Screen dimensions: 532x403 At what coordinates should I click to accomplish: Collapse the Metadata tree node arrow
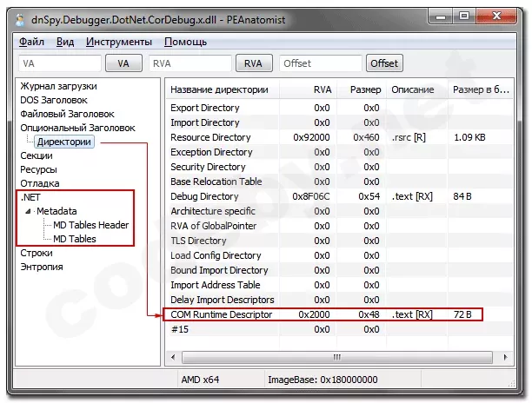pyautogui.click(x=28, y=212)
